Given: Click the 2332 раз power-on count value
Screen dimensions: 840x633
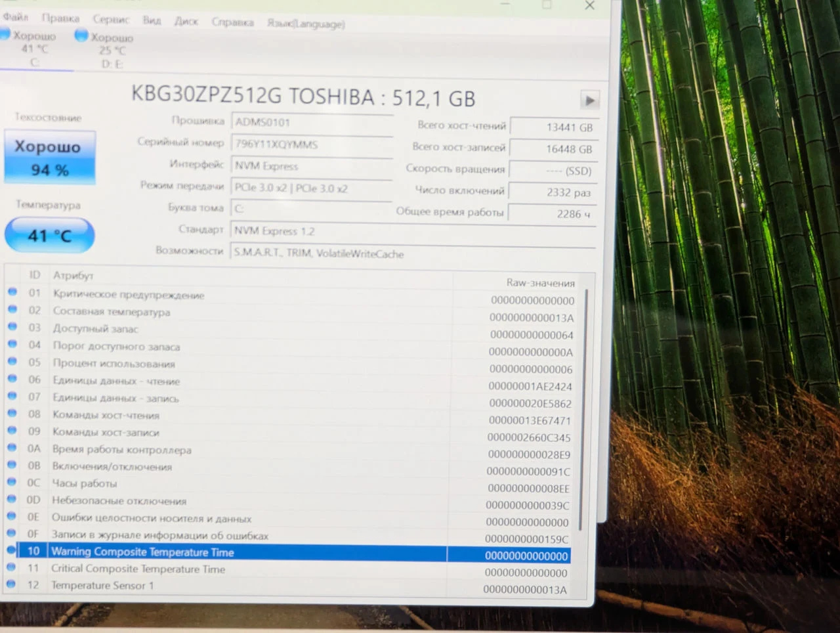Looking at the screenshot, I should tap(553, 192).
